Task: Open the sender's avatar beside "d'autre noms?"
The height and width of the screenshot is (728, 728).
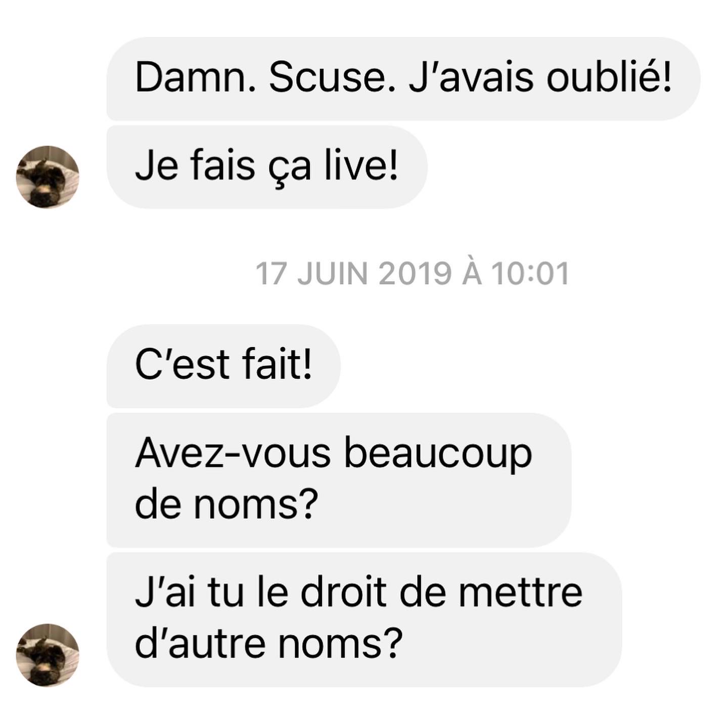Action: 48,655
